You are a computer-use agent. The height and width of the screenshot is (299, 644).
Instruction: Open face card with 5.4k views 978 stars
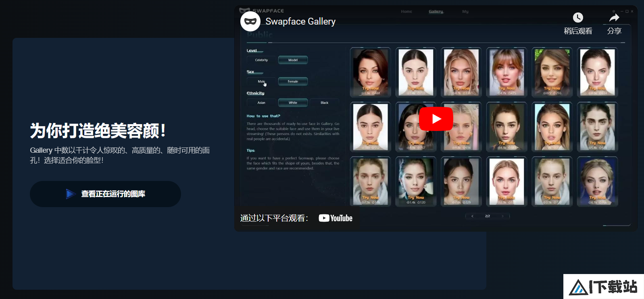597,127
